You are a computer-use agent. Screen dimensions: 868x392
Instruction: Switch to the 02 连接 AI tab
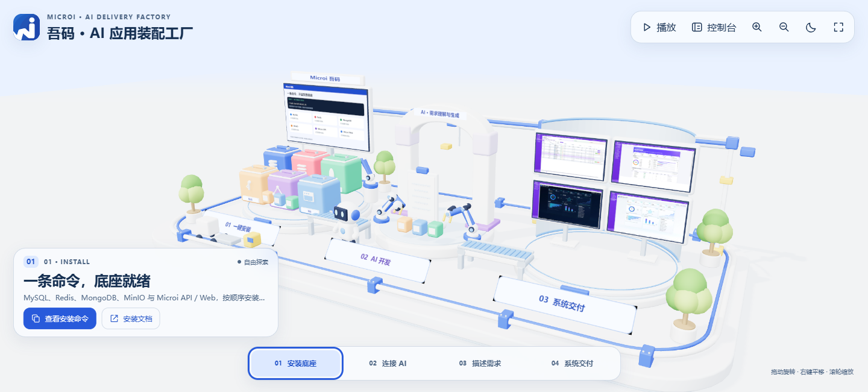(388, 364)
